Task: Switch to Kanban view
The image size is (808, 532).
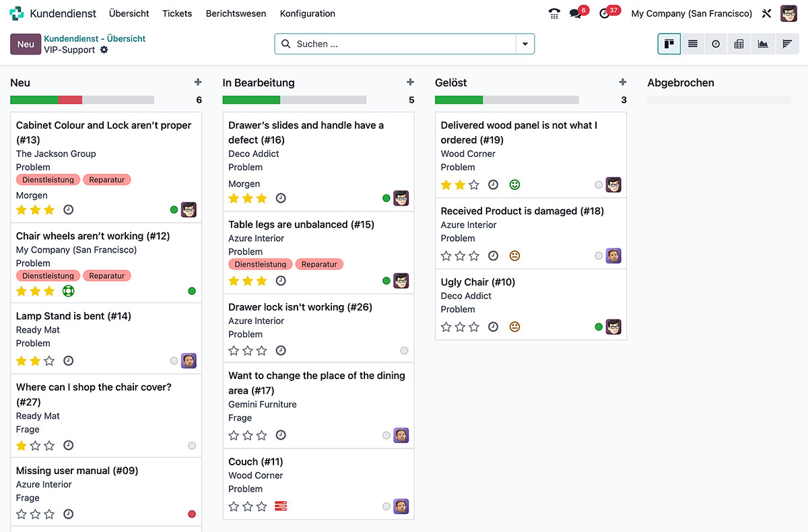Action: pyautogui.click(x=669, y=44)
